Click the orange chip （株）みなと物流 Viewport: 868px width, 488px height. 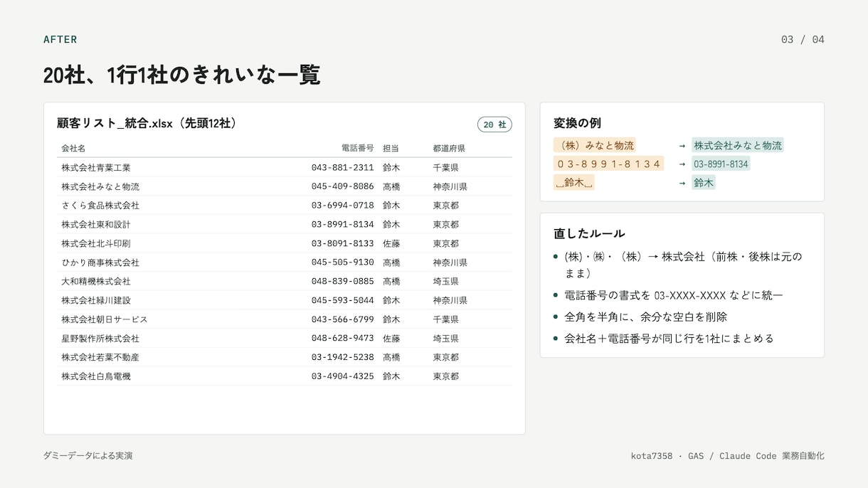click(595, 145)
